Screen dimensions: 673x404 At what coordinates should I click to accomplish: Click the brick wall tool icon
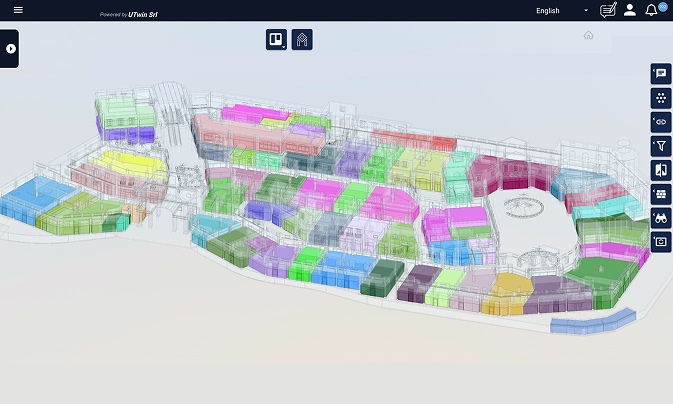(x=661, y=194)
